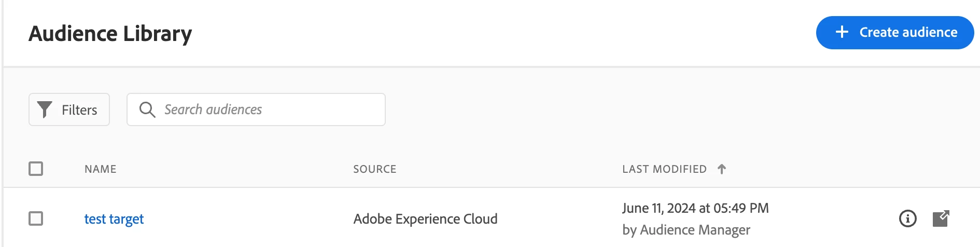Click the Last Modified column header
Image resolution: width=980 pixels, height=247 pixels.
click(664, 169)
